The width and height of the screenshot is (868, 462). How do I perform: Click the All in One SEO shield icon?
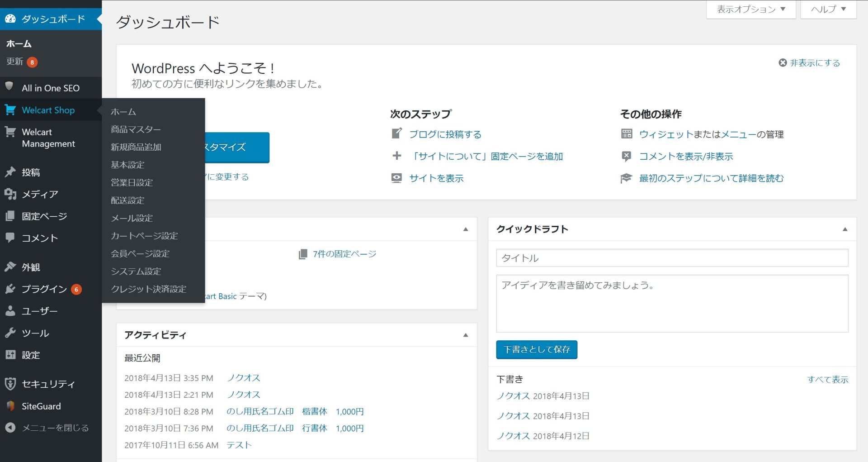point(9,86)
